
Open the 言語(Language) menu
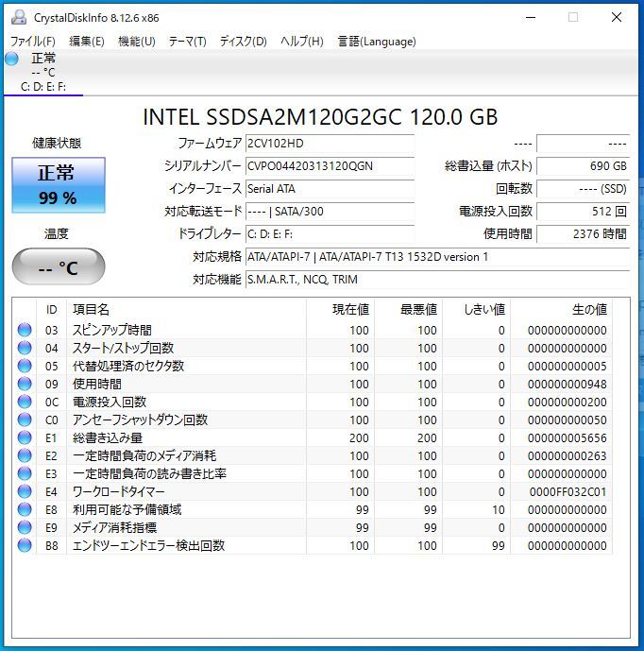pyautogui.click(x=377, y=42)
